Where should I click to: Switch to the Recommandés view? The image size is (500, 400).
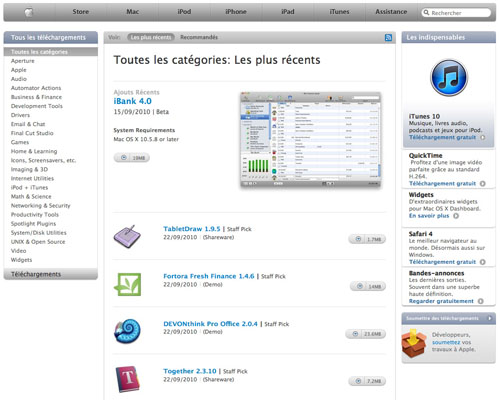(199, 37)
